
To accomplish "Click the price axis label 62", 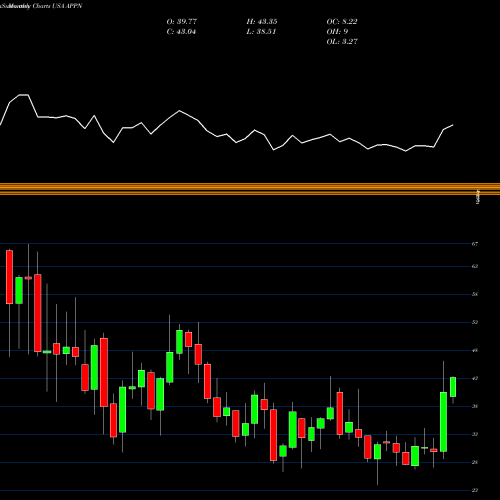I will (475, 266).
